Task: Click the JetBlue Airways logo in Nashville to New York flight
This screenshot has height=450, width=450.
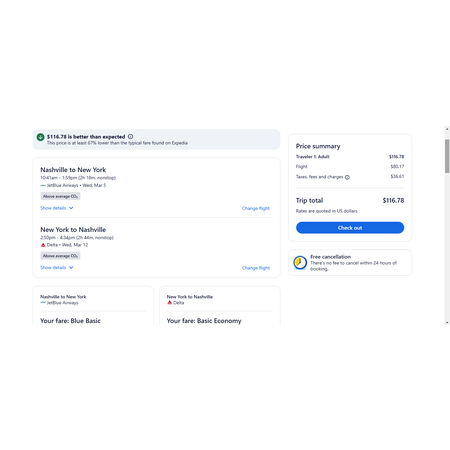Action: tap(43, 185)
